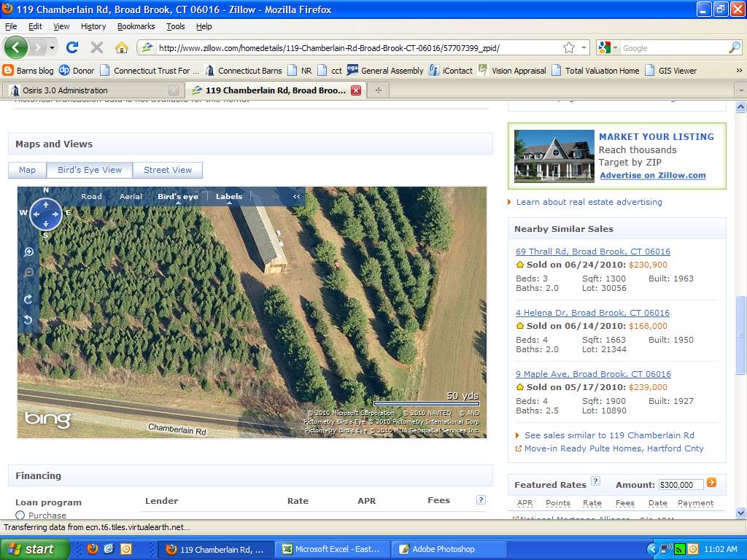
Task: Launch Firefox from the quick launch bar
Action: click(x=93, y=549)
